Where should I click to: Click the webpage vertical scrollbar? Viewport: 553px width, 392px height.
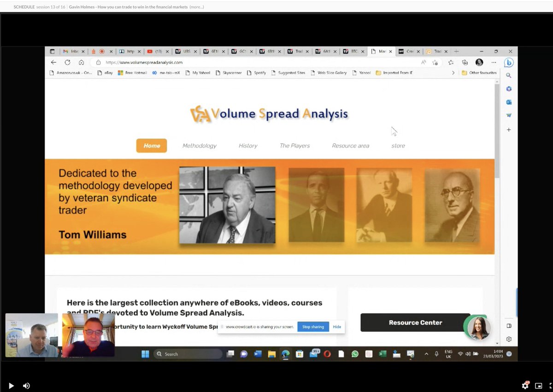coord(497,131)
